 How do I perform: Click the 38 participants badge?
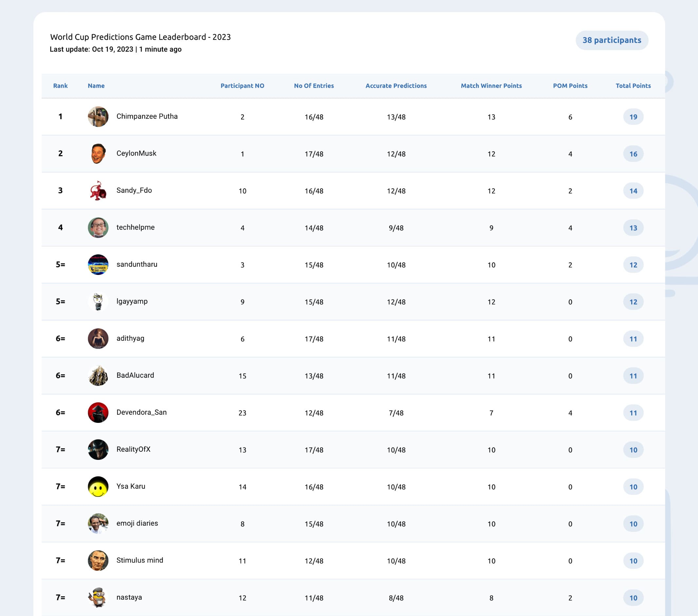tap(612, 40)
